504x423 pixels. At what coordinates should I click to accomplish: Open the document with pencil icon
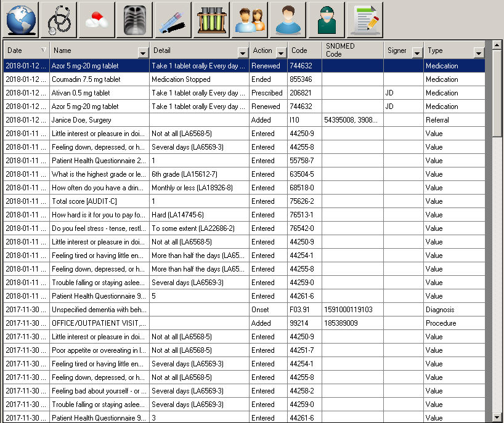365,20
